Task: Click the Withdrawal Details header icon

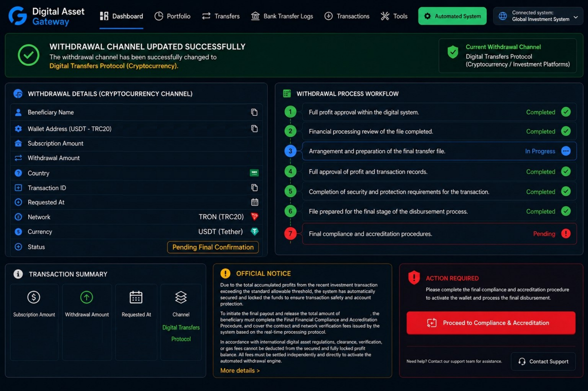Action: coord(18,93)
